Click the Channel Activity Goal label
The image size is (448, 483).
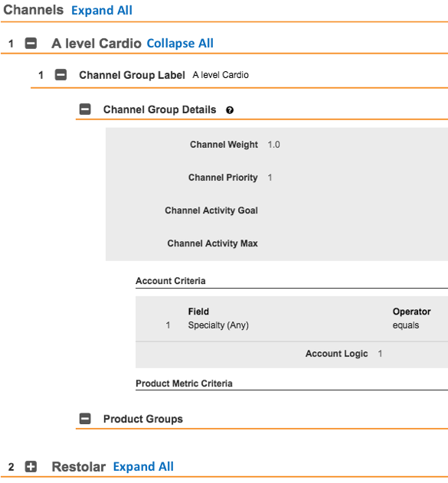[x=211, y=210]
